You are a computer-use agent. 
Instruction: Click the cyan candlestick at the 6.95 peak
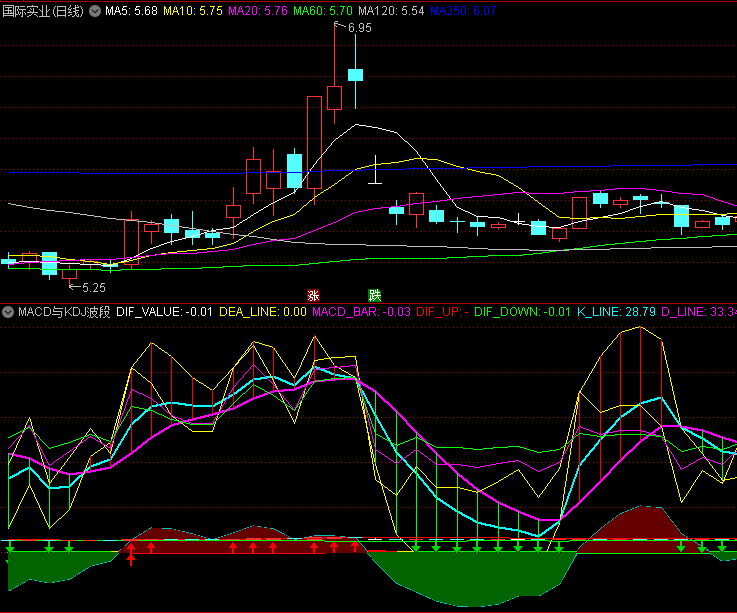click(355, 74)
